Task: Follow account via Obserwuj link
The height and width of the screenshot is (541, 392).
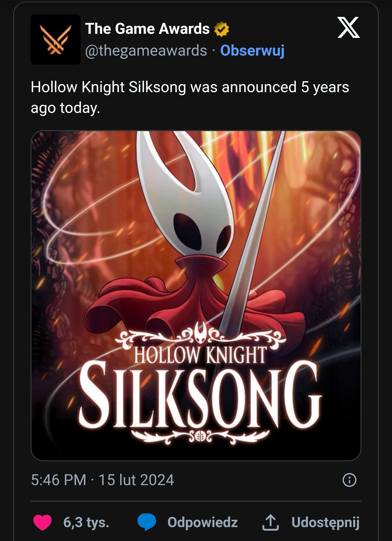Action: (x=252, y=51)
